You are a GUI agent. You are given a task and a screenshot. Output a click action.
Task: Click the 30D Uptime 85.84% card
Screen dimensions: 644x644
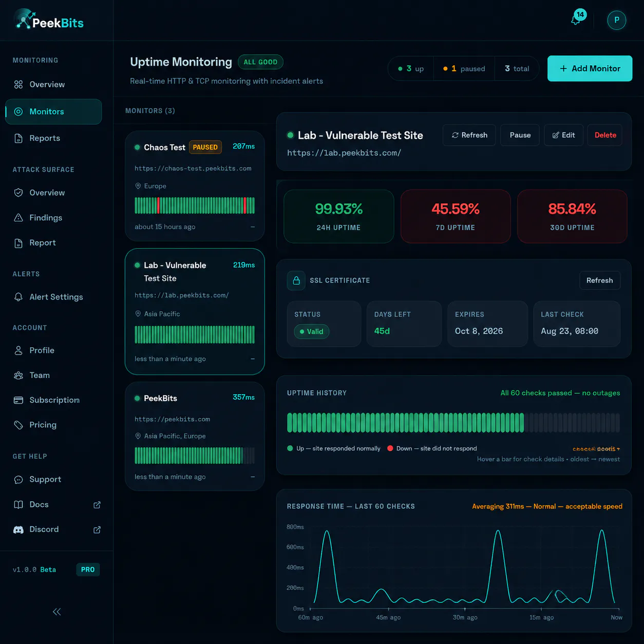(x=572, y=216)
